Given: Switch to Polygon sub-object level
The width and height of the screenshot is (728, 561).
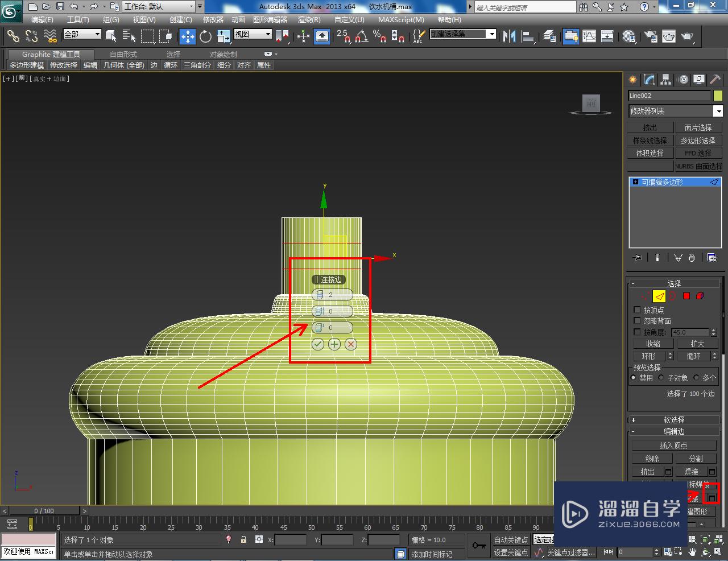Looking at the screenshot, I should (x=686, y=296).
